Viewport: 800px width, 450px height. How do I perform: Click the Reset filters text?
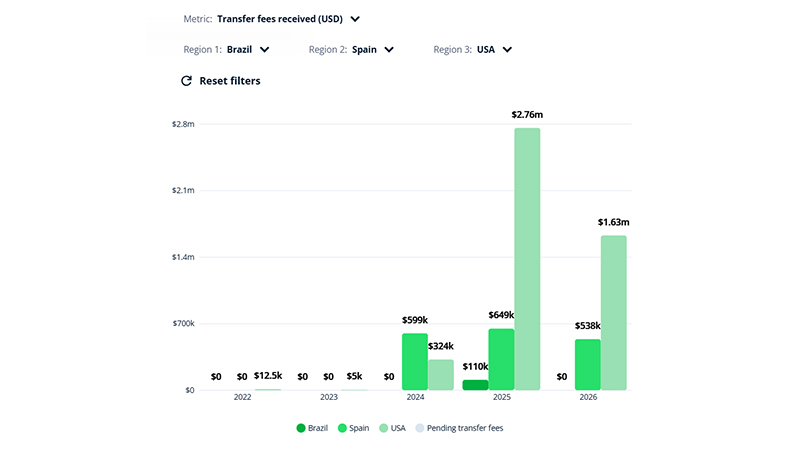230,81
